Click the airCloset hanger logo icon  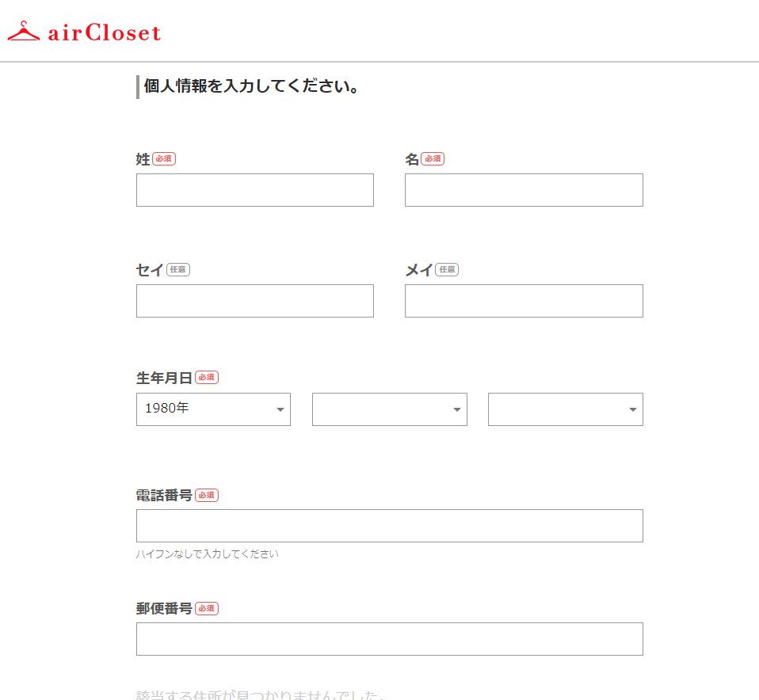point(23,32)
